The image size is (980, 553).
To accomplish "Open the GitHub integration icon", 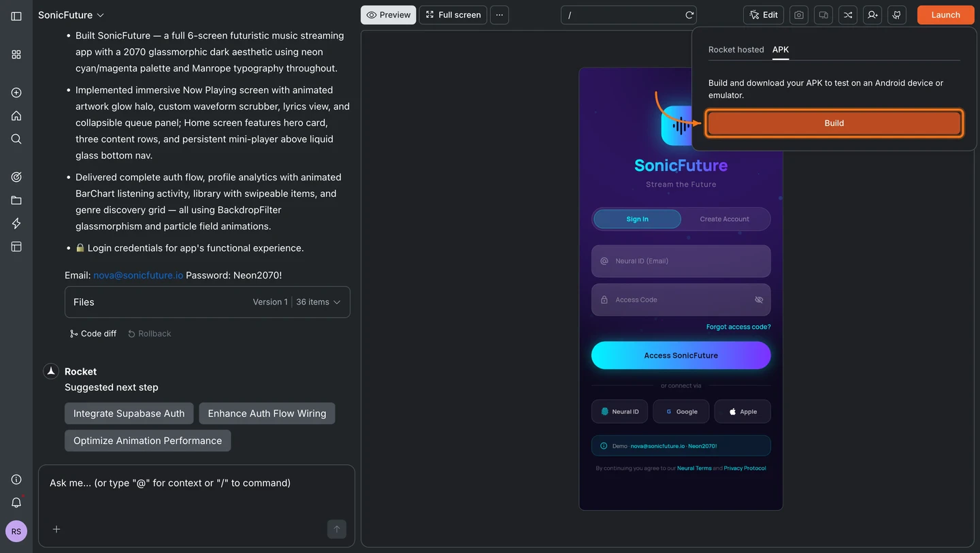I will click(x=896, y=14).
